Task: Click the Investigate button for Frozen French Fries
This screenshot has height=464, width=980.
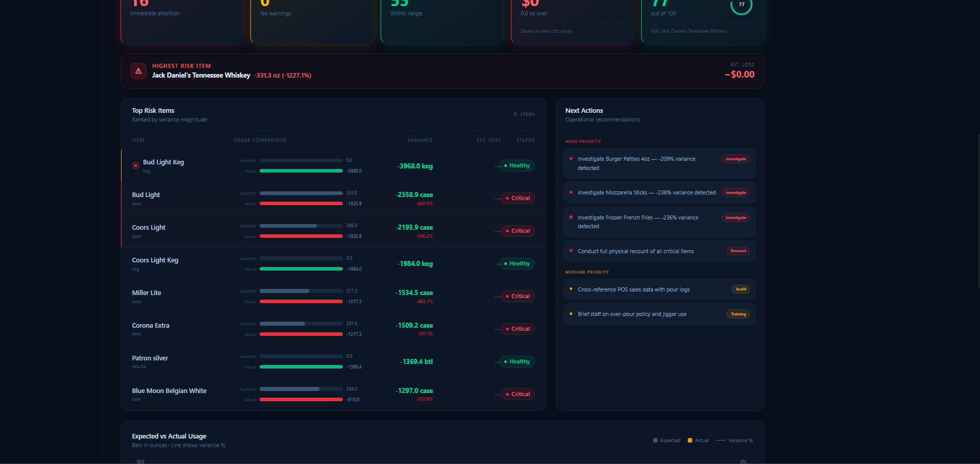Action: [x=735, y=217]
